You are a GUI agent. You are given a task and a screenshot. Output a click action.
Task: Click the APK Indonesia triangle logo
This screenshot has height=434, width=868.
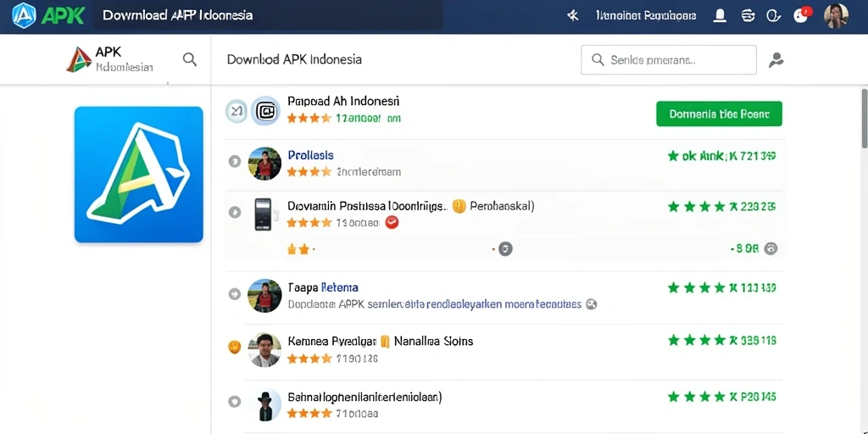coord(79,59)
